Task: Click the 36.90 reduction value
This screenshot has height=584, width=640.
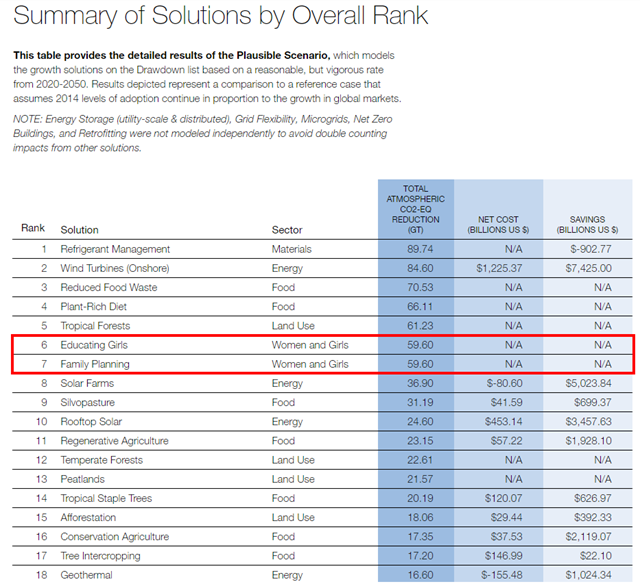Action: (x=420, y=383)
